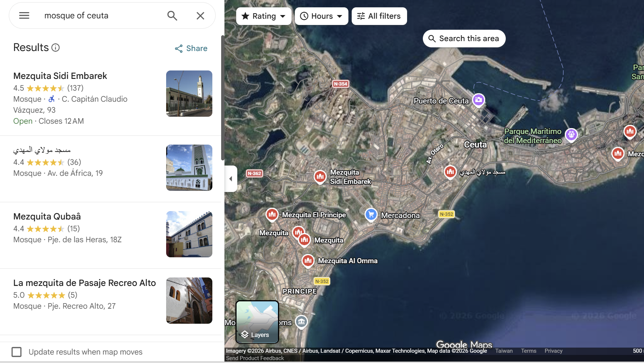Select Mezquita Qubaâ result title
644x363 pixels.
(x=47, y=217)
